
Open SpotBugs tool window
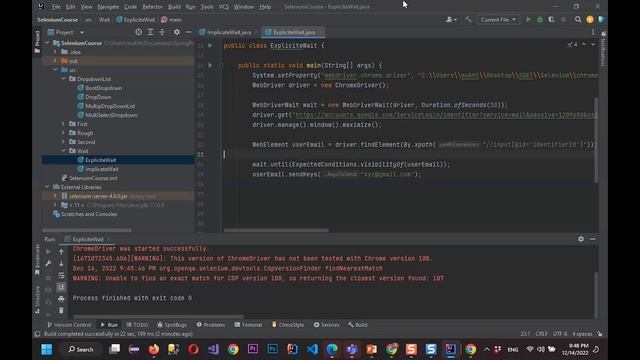pos(172,325)
